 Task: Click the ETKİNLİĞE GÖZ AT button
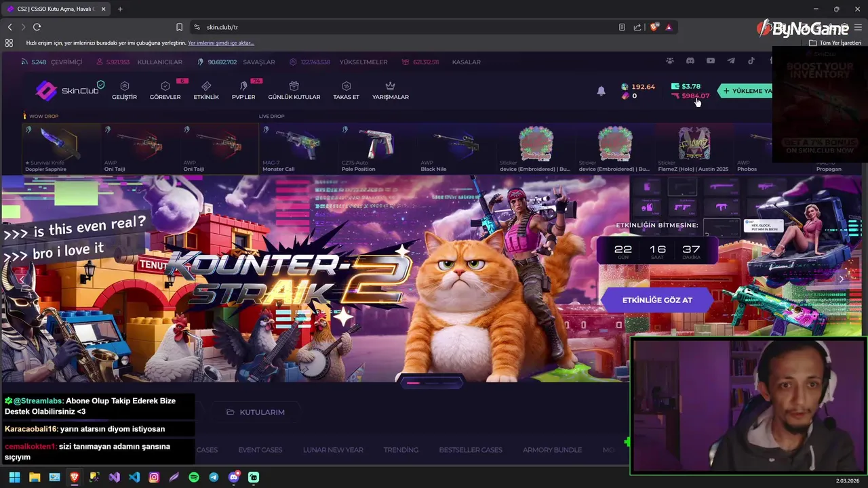(x=657, y=300)
